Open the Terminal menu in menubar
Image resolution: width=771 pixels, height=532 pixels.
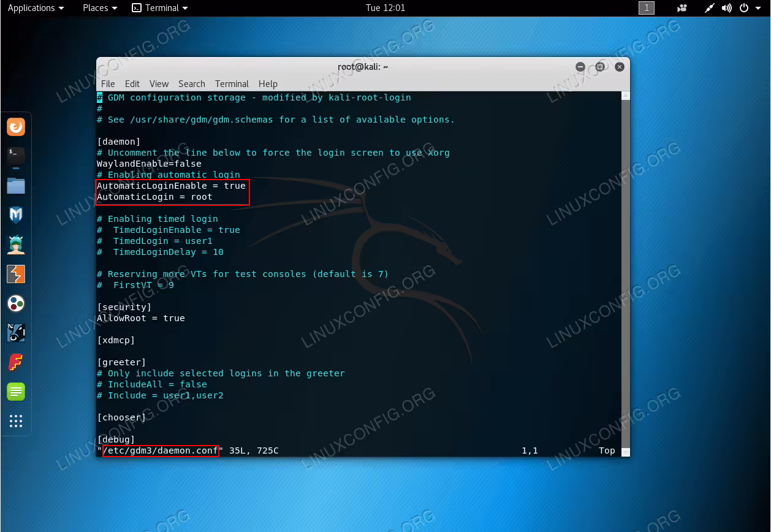(x=232, y=84)
